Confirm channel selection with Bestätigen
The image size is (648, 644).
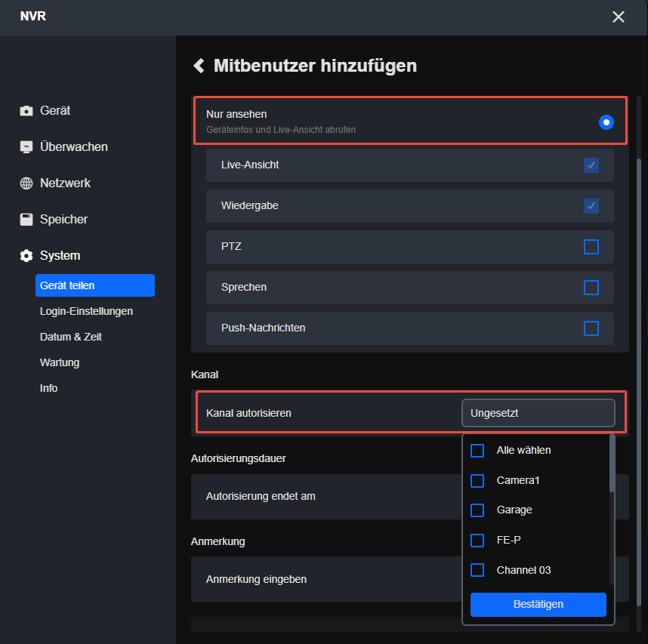[x=538, y=604]
